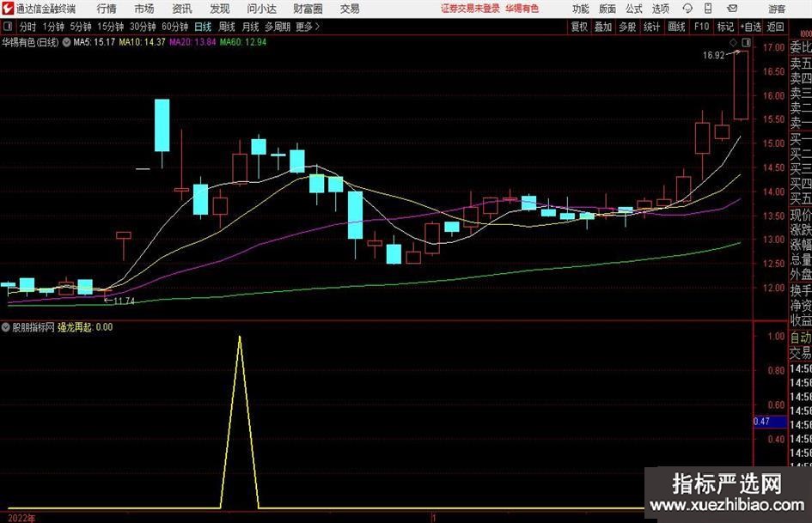The height and width of the screenshot is (523, 812).
Task: Click the 返回 back button
Action: 776,27
